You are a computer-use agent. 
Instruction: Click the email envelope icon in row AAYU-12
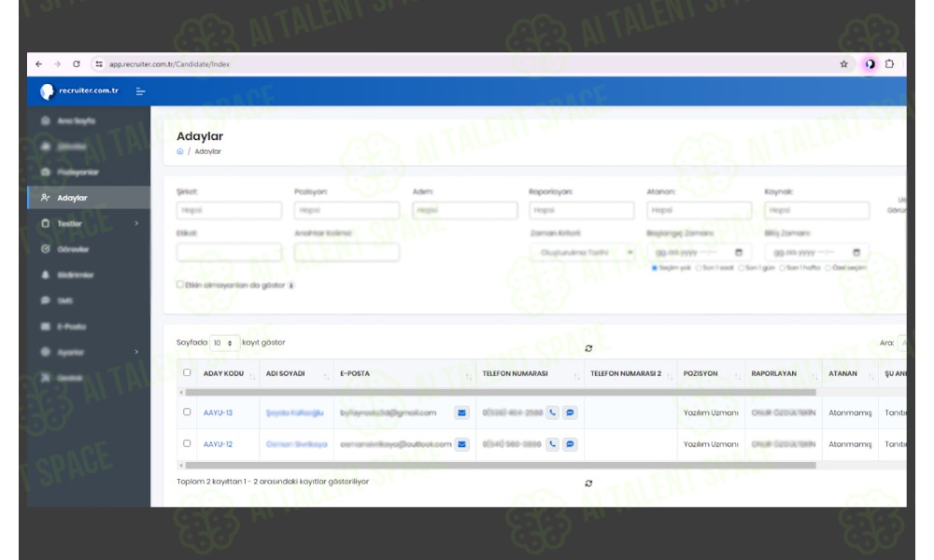click(x=461, y=444)
